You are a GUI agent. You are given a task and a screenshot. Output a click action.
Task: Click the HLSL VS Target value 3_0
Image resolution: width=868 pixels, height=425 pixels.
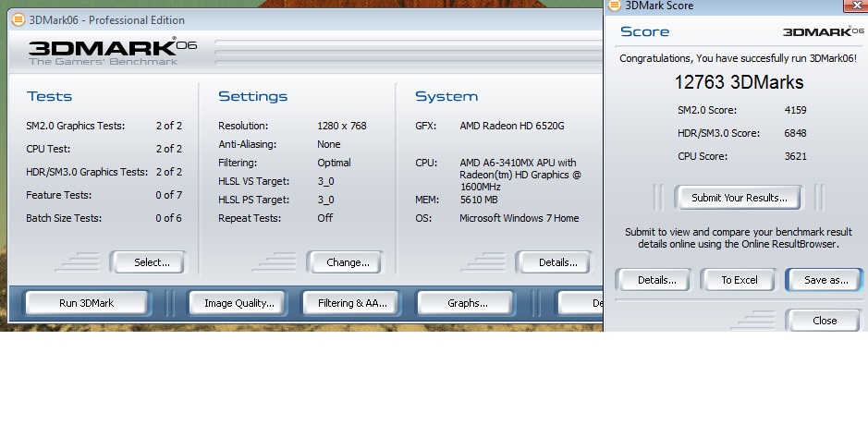(x=325, y=181)
